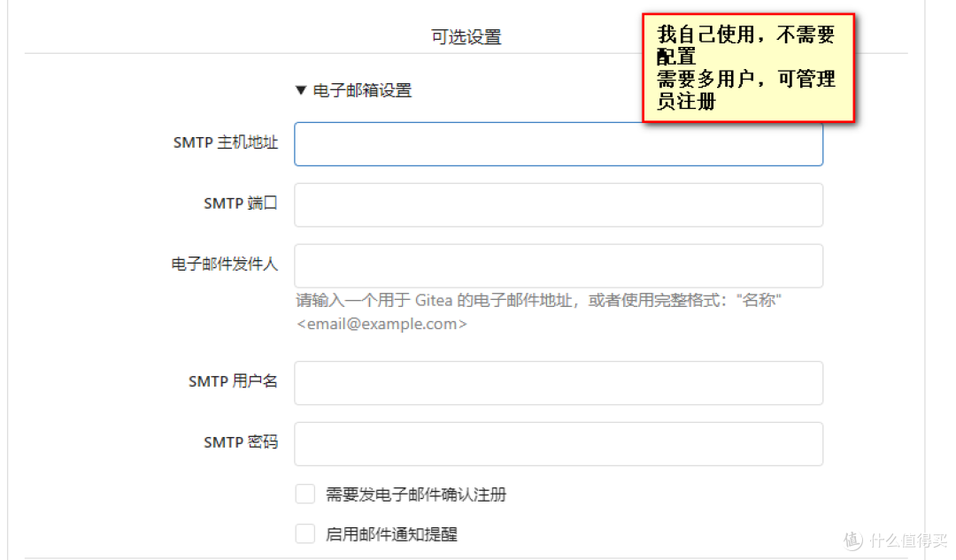Click the ▼ disclosure triangle before 电子邮箱设置

301,89
